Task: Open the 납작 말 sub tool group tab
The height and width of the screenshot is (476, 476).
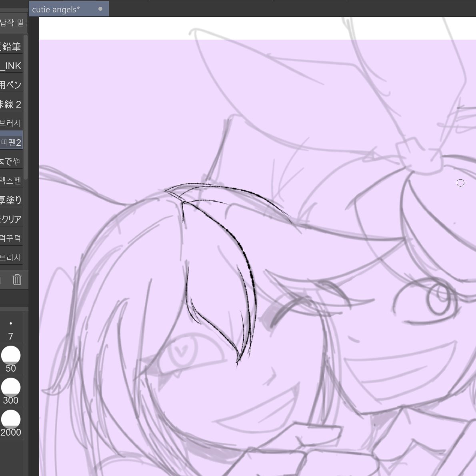Action: pos(13,23)
